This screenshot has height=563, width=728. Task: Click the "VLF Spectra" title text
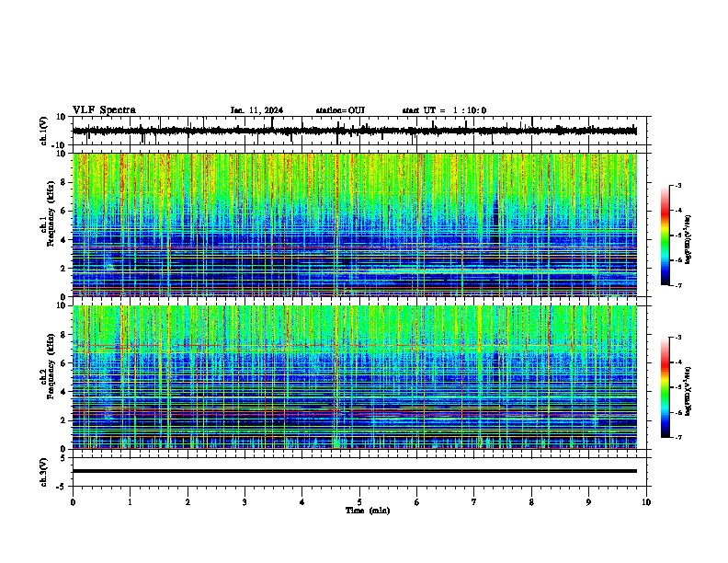(x=104, y=110)
